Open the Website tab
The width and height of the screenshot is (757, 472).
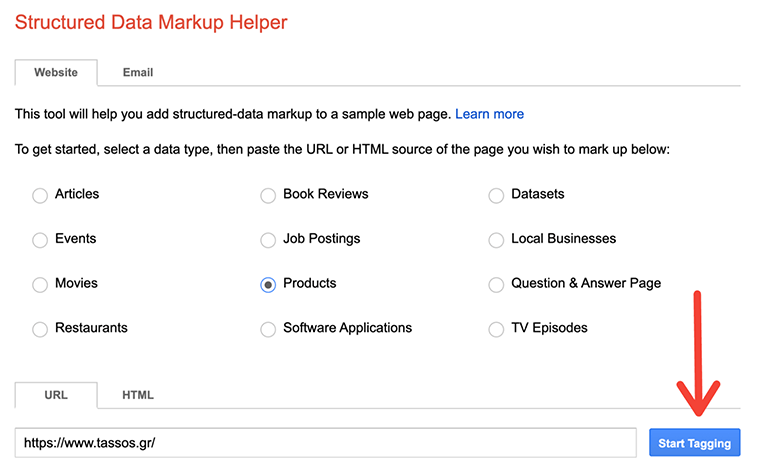56,73
